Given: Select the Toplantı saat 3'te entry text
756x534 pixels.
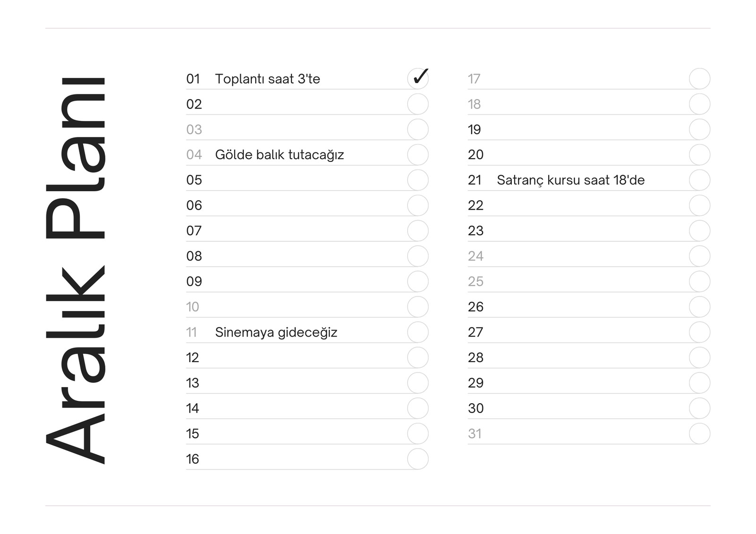Looking at the screenshot, I should click(x=267, y=79).
